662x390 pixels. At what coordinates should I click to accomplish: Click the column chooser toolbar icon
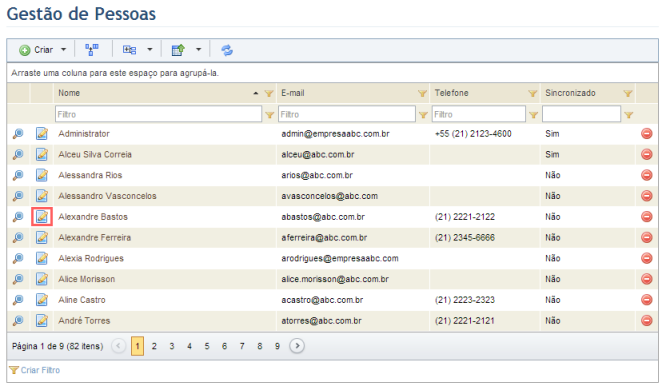[129, 50]
